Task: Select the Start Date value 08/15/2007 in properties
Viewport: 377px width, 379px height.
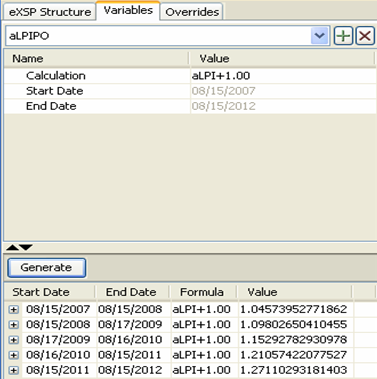Action: [x=283, y=91]
